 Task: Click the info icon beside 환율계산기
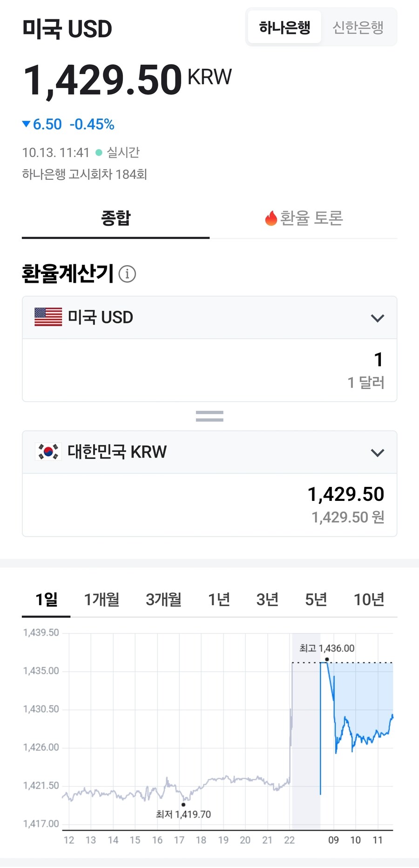pos(127,274)
